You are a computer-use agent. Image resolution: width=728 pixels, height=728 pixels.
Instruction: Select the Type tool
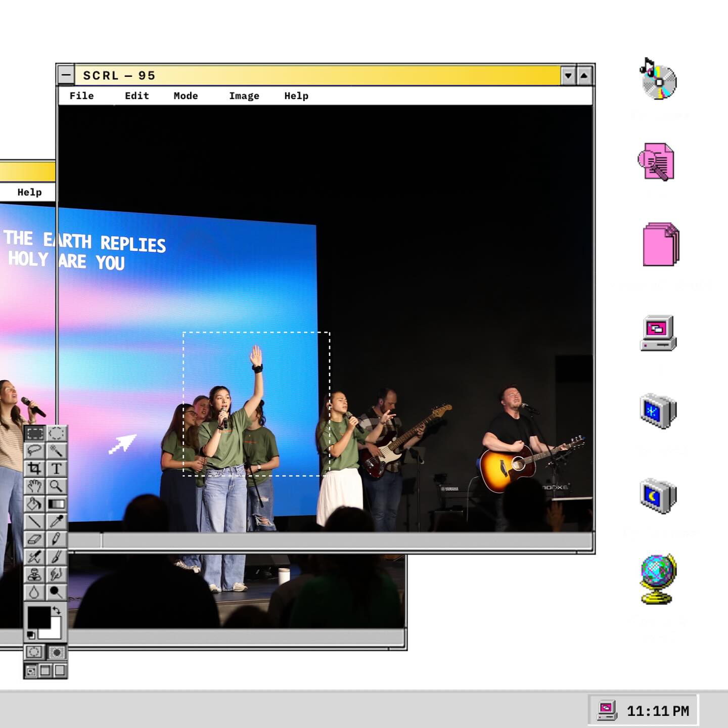[57, 468]
